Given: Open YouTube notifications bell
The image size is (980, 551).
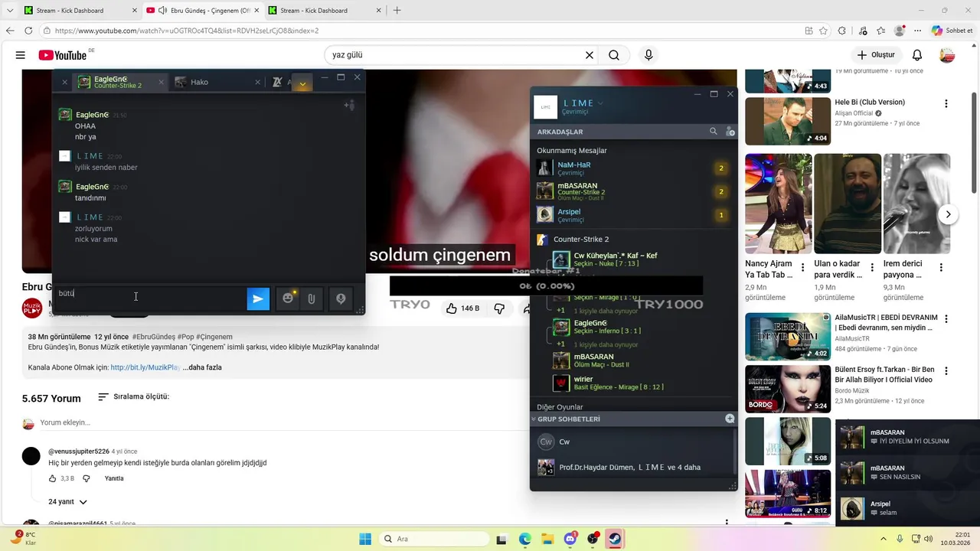Looking at the screenshot, I should point(916,55).
